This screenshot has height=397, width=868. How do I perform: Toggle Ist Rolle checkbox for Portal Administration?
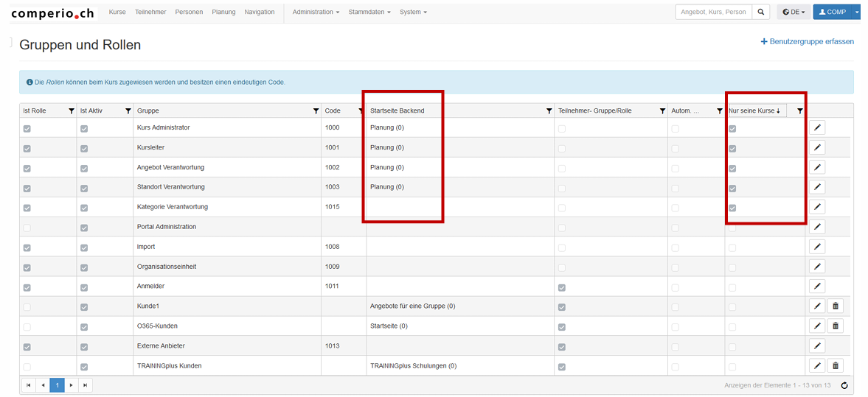[x=27, y=228]
